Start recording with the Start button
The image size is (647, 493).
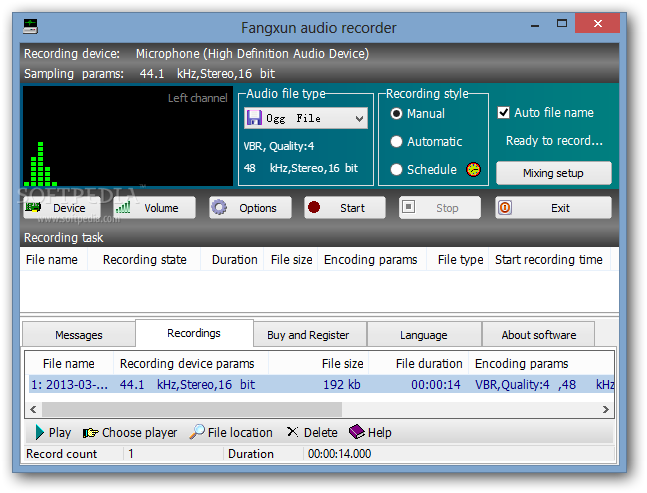[345, 208]
